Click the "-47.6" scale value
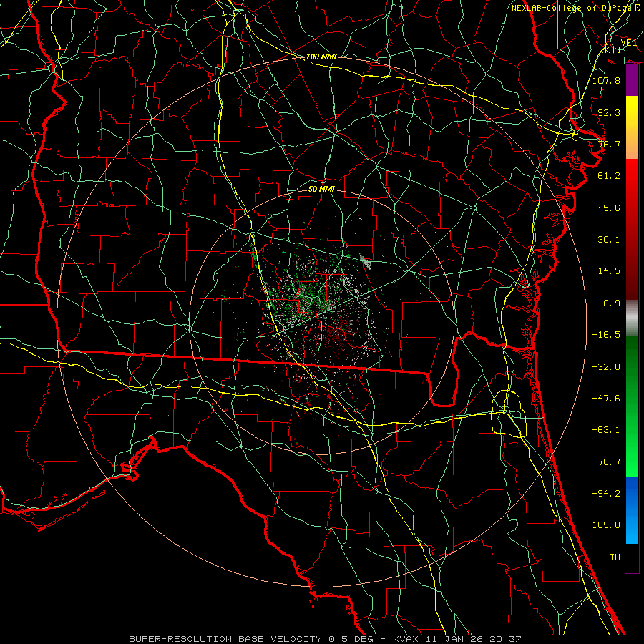Screen dimensions: 644x644 click(606, 399)
